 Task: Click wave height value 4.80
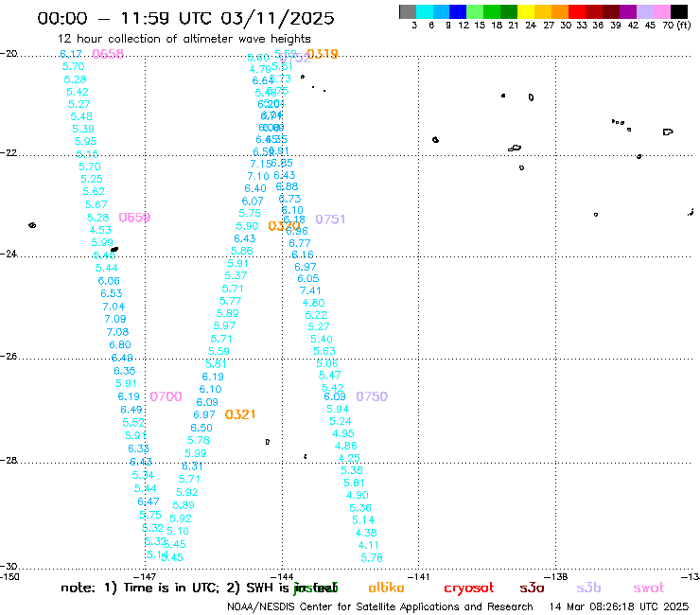tap(313, 303)
